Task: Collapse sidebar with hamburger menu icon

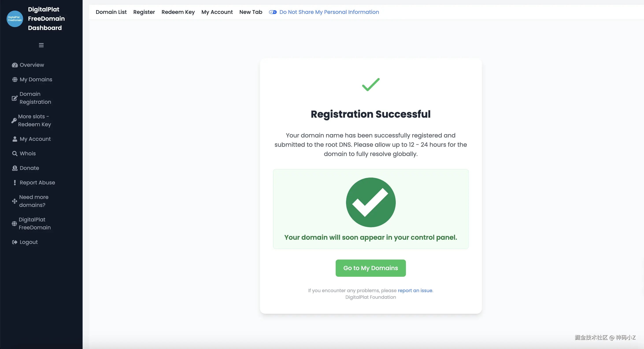Action: (x=41, y=45)
